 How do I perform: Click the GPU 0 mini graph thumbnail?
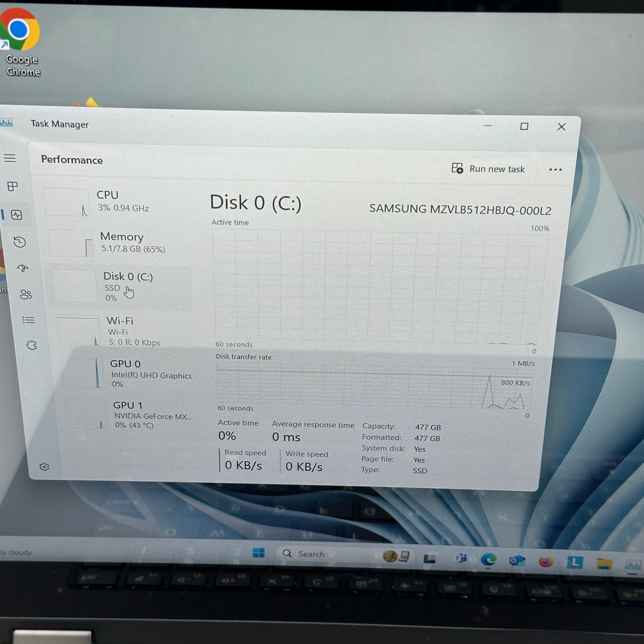point(82,373)
